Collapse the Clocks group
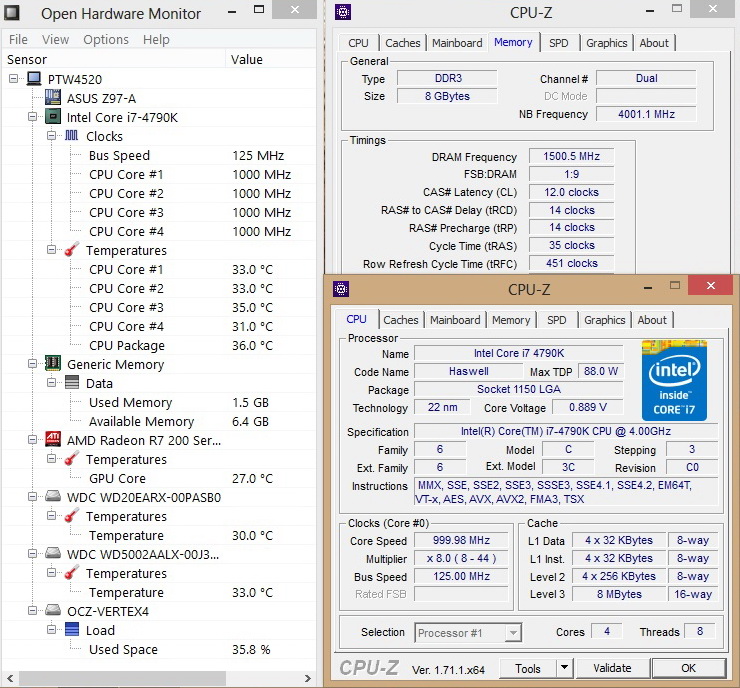This screenshot has height=688, width=740. tap(51, 135)
